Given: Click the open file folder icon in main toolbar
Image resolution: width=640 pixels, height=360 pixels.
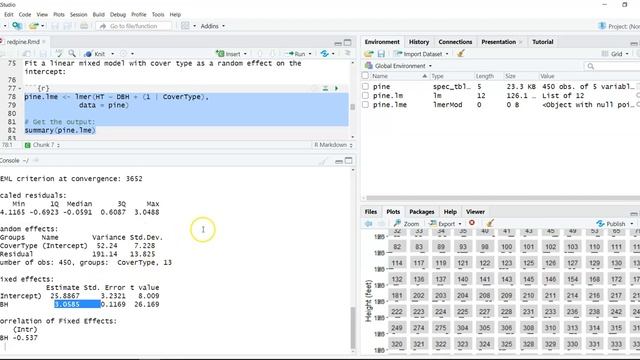Looking at the screenshot, I should tap(34, 26).
